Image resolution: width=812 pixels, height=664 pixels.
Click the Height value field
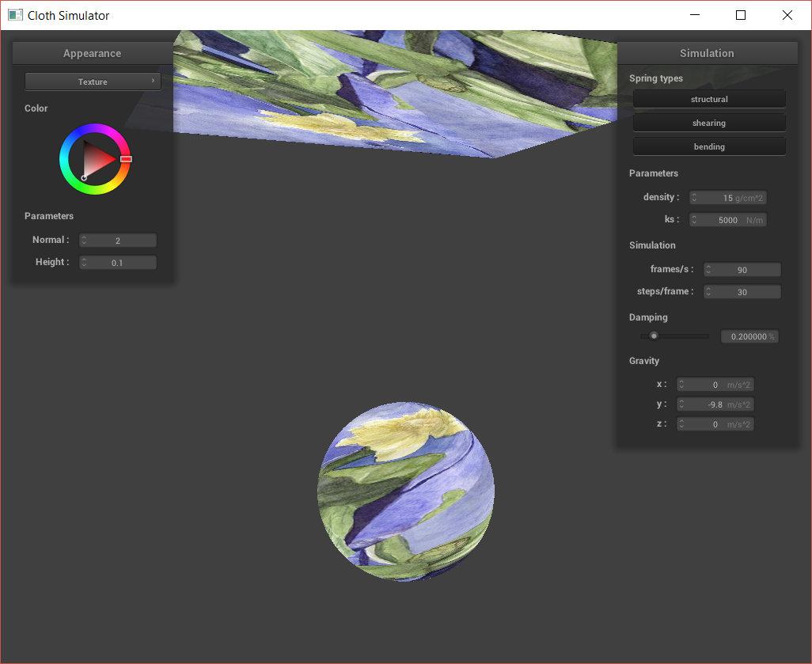coord(118,263)
